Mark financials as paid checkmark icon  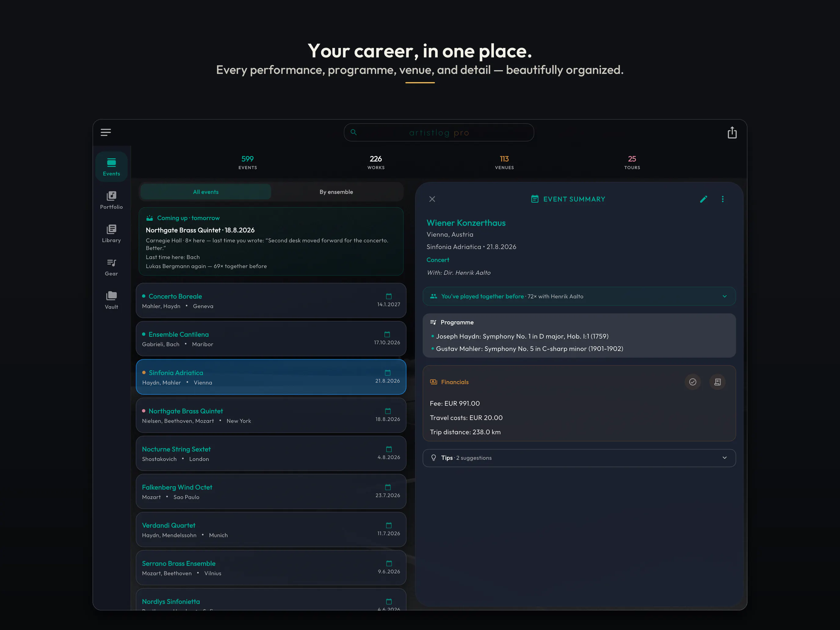(692, 382)
